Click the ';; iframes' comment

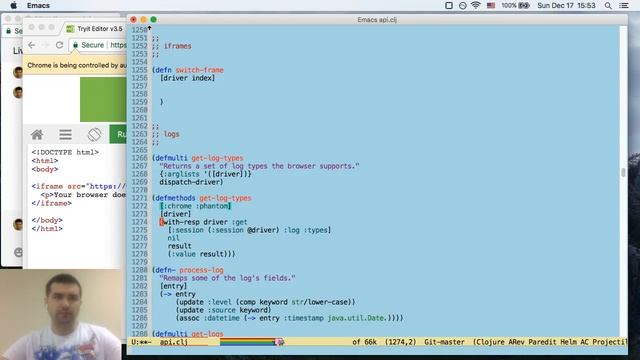[171, 46]
